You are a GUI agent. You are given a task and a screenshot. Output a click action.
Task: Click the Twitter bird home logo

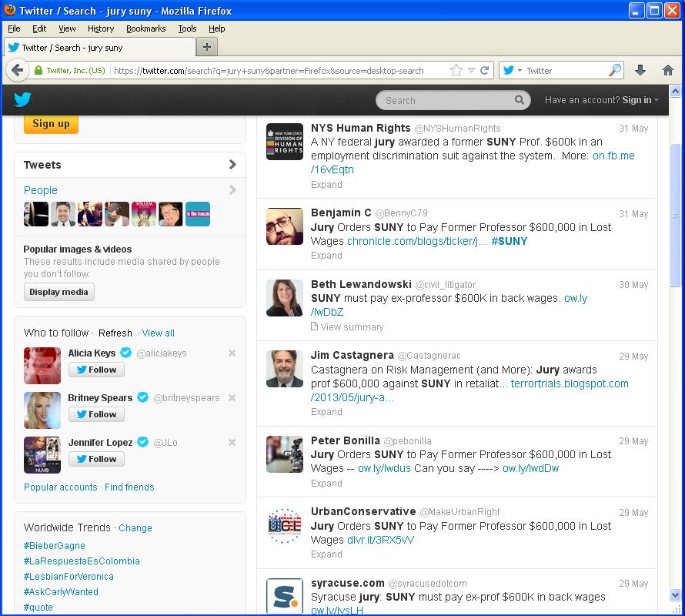(22, 100)
